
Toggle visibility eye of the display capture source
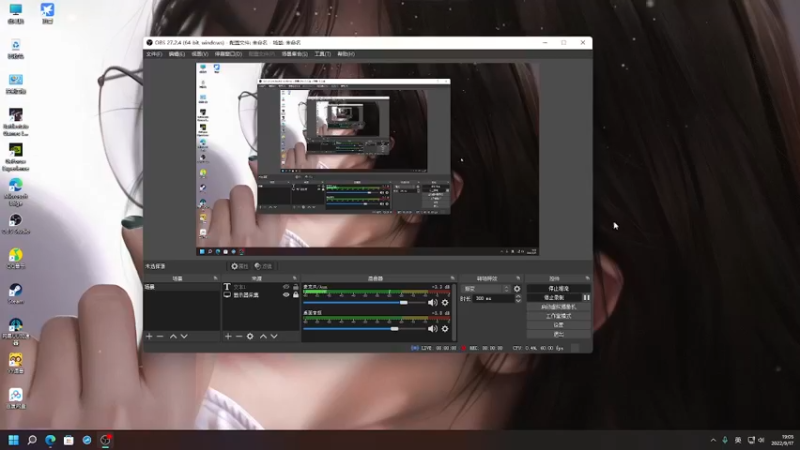(x=286, y=295)
